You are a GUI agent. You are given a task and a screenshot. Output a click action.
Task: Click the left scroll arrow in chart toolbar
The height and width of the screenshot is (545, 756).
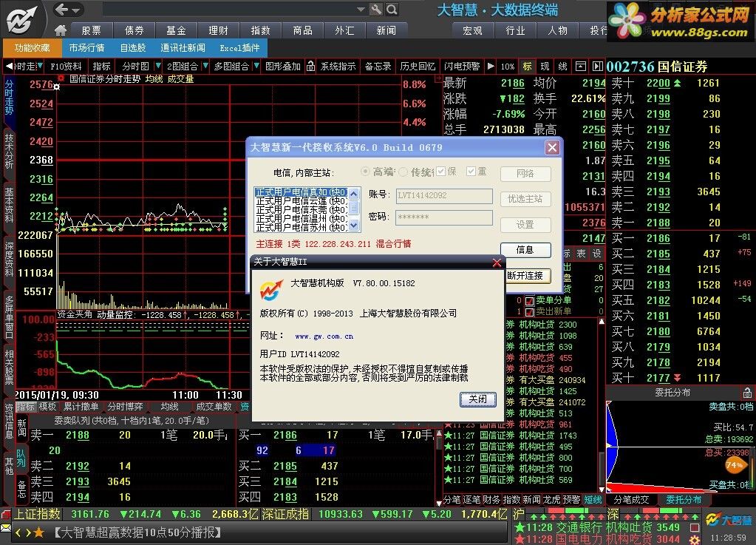pyautogui.click(x=9, y=66)
